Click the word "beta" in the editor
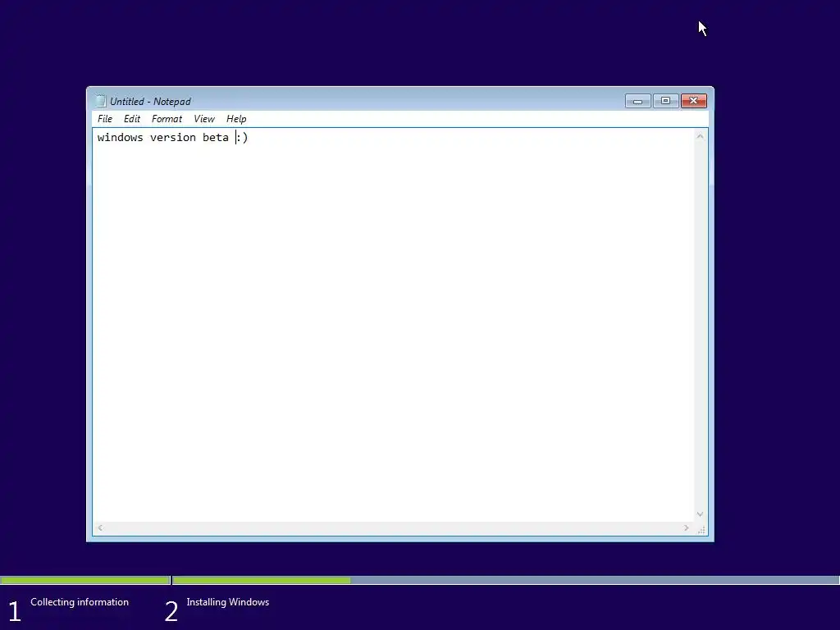The width and height of the screenshot is (840, 630). click(x=216, y=138)
